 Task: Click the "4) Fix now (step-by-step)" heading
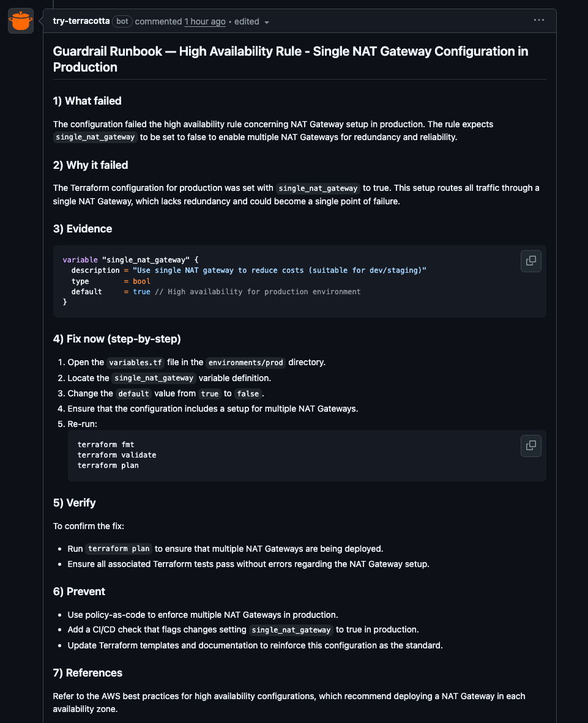(117, 339)
